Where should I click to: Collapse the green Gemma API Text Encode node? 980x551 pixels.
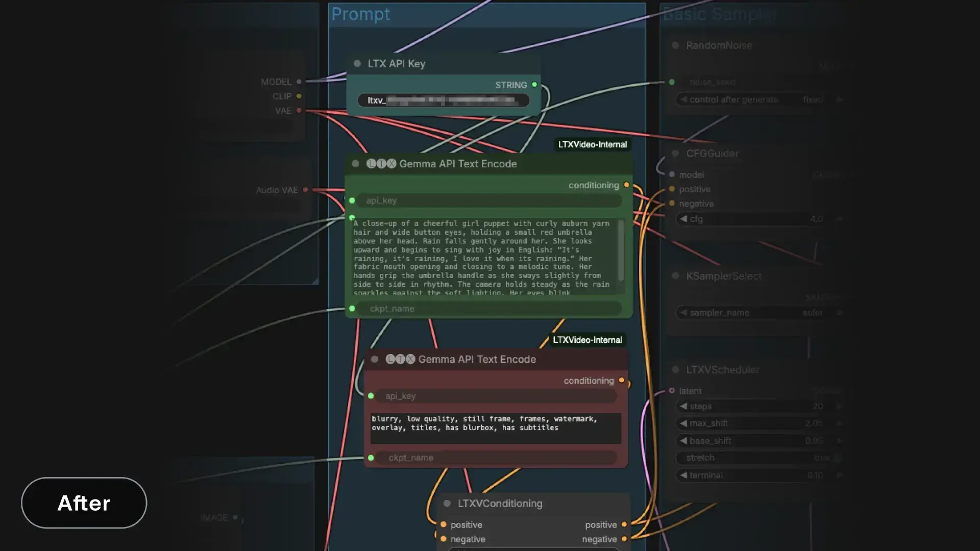[356, 164]
